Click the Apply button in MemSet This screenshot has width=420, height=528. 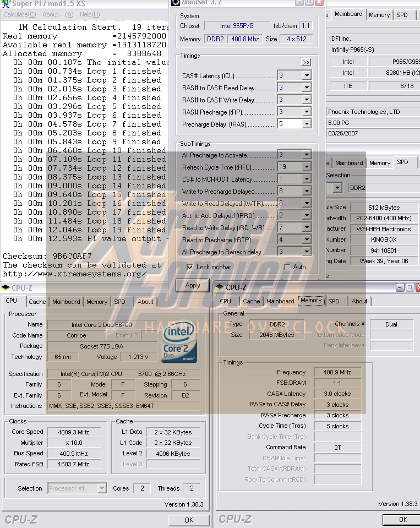(x=193, y=285)
